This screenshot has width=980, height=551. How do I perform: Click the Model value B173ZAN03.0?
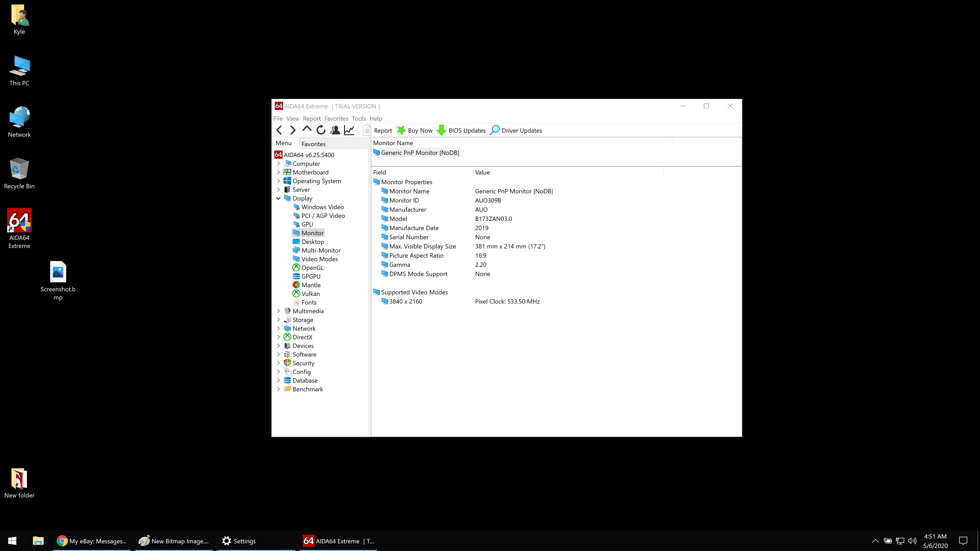[493, 219]
